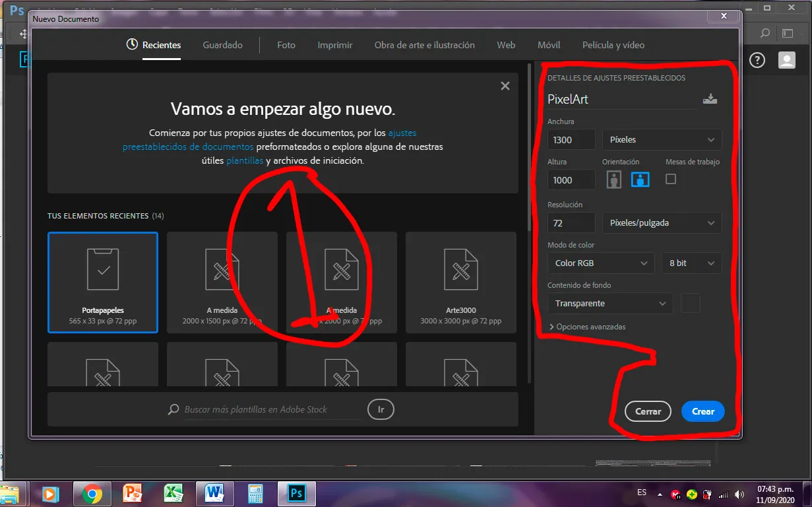Click the magnifier icon in the Adobe Stock search
Image resolution: width=812 pixels, height=507 pixels.
(x=173, y=409)
